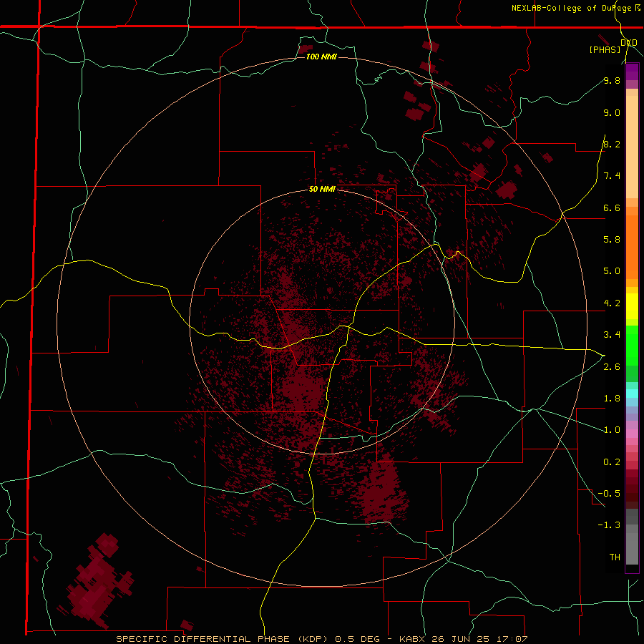Pick the bright green color scale segment
The width and height of the screenshot is (644, 644).
point(632,345)
